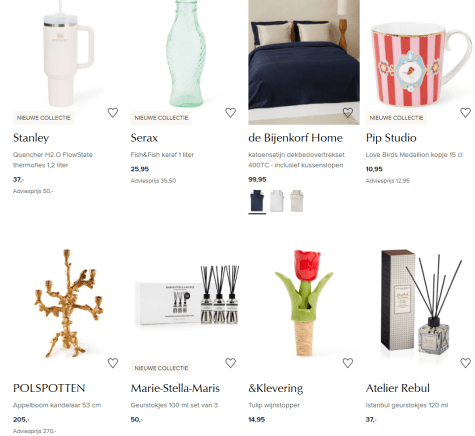The image size is (475, 436).
Task: View the red tulip wine stopper photo
Action: click(x=303, y=303)
